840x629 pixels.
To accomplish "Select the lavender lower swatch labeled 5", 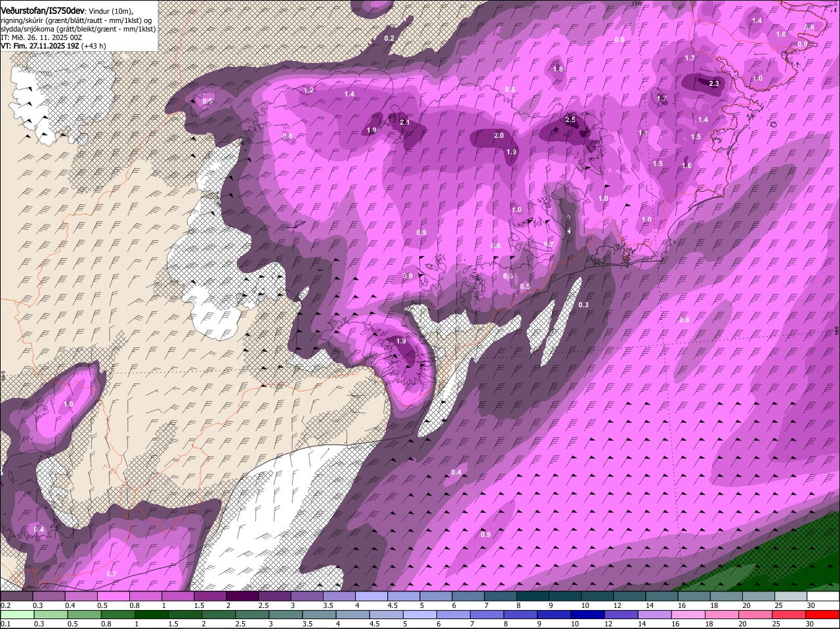I will (x=420, y=615).
